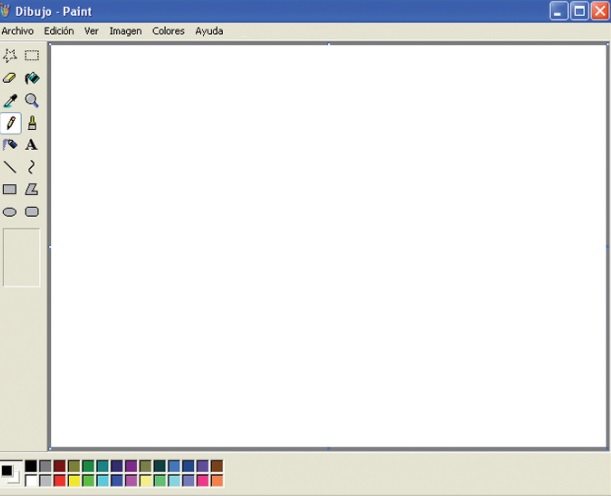Choose the Rectangle shape tool
Screen dimensions: 611x496
[10, 189]
